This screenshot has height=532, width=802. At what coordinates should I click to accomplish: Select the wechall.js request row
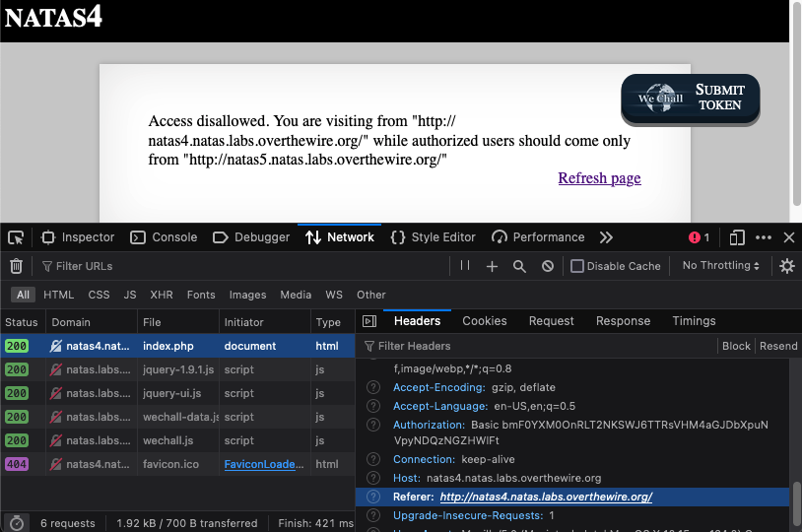(177, 440)
